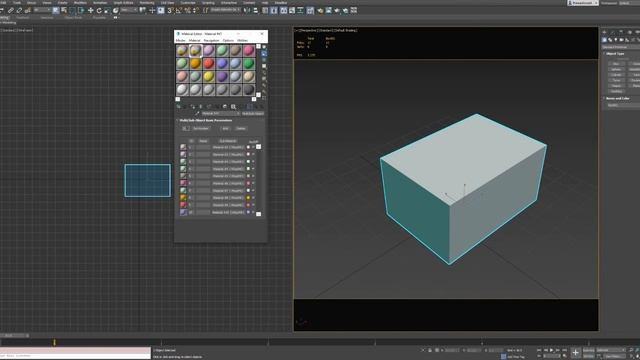
Task: Click the Material Editor toolbar icon
Action: click(310, 10)
